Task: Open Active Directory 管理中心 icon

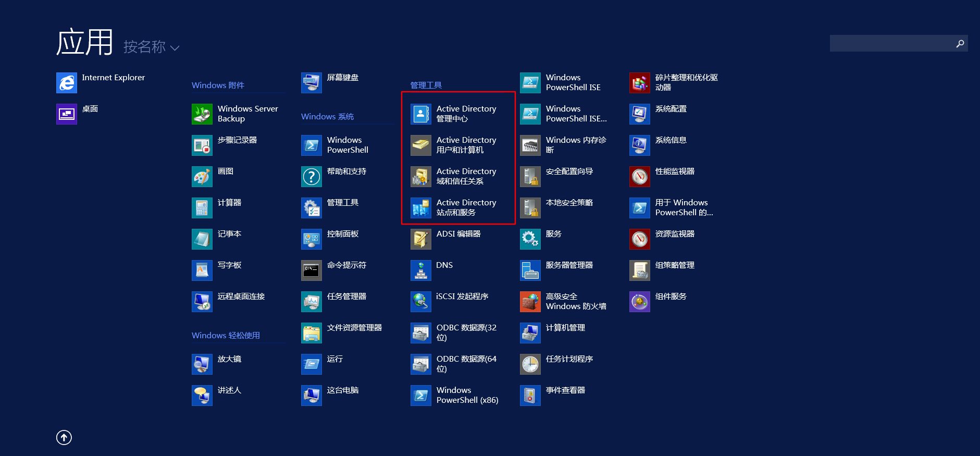Action: click(x=421, y=114)
